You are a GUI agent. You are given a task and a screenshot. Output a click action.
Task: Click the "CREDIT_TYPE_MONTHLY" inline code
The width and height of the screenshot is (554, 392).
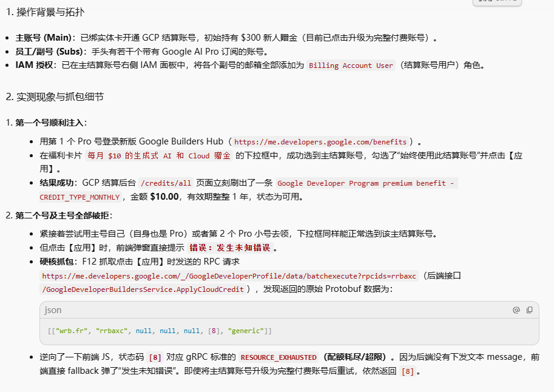tap(80, 197)
